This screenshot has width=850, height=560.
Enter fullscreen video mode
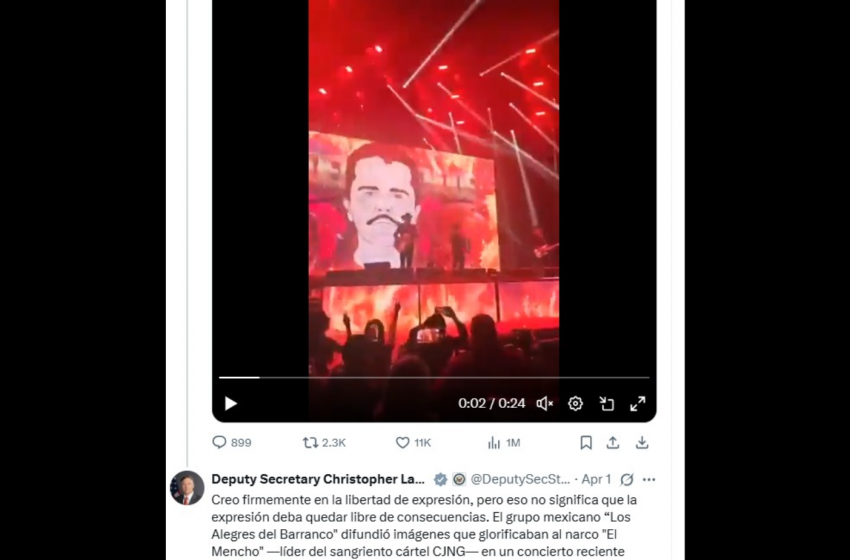pos(637,404)
